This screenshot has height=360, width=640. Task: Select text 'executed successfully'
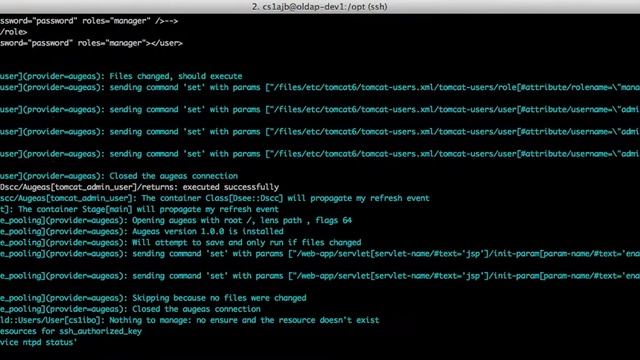[231, 187]
